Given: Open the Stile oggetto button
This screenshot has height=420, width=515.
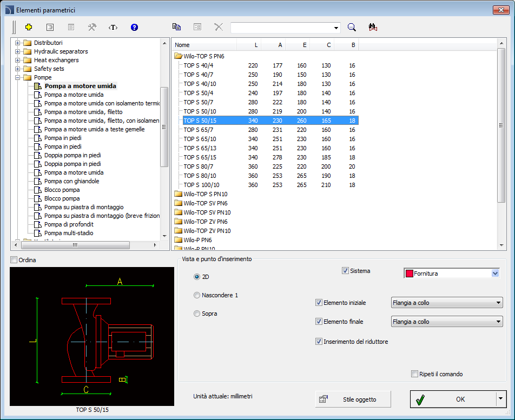Looking at the screenshot, I should coord(353,399).
